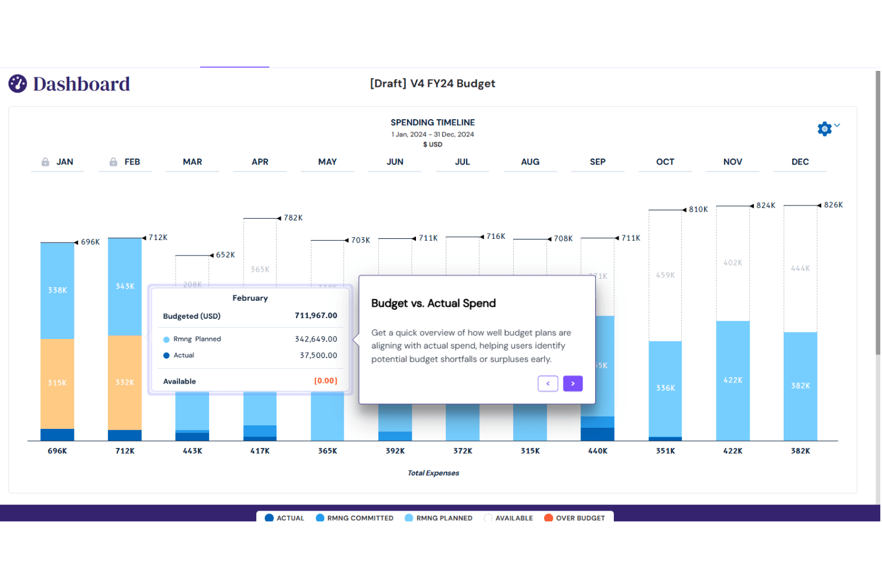
Task: Click the 382K December bar segment
Action: click(800, 386)
